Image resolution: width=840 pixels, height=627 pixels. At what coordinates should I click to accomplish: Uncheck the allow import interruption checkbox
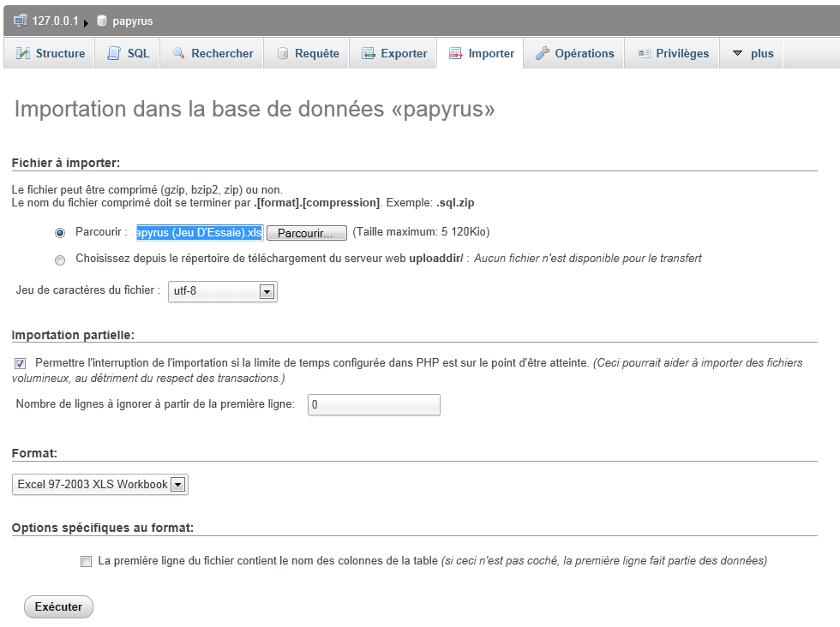[x=21, y=363]
